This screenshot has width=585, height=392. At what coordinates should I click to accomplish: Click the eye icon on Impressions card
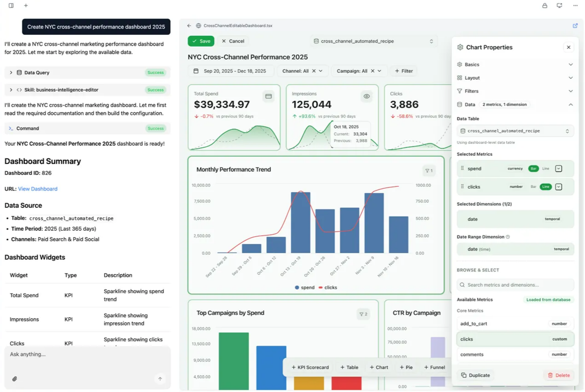366,96
